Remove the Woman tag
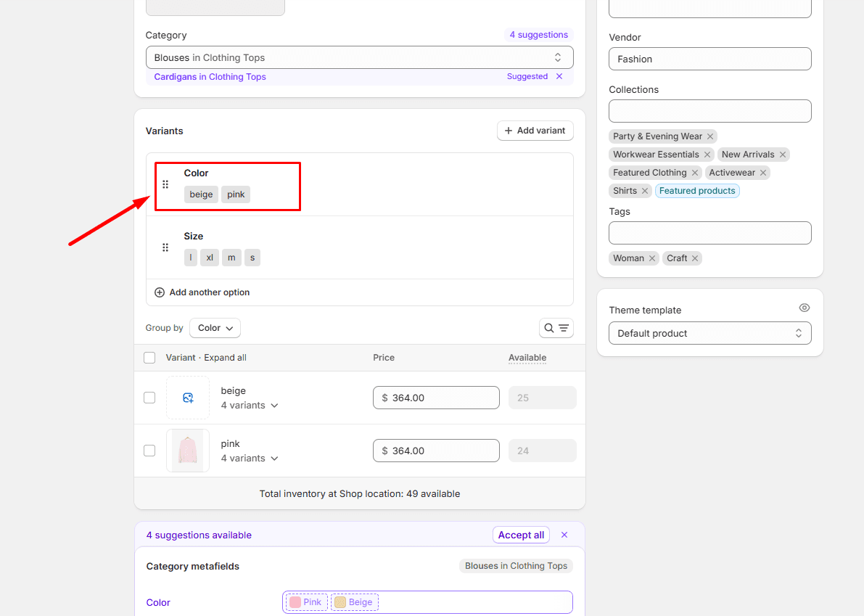This screenshot has width=864, height=616. [x=652, y=258]
